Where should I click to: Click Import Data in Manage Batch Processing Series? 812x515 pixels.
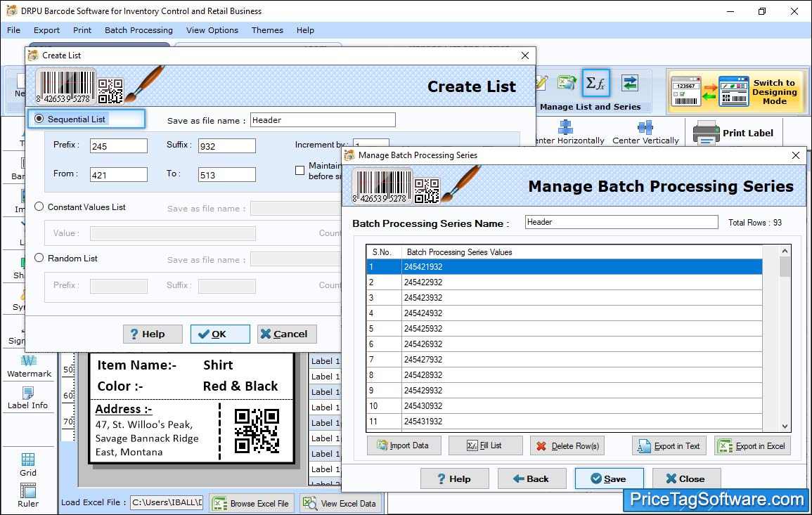tap(404, 445)
